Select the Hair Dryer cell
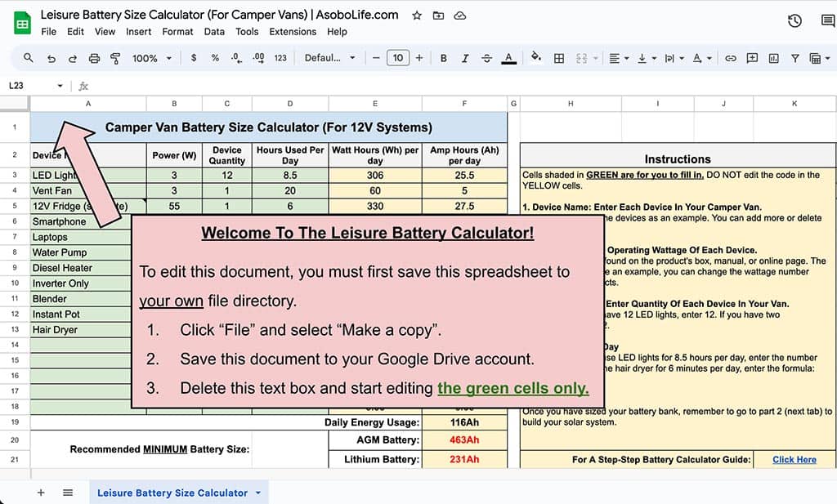837x504 pixels. coord(81,329)
